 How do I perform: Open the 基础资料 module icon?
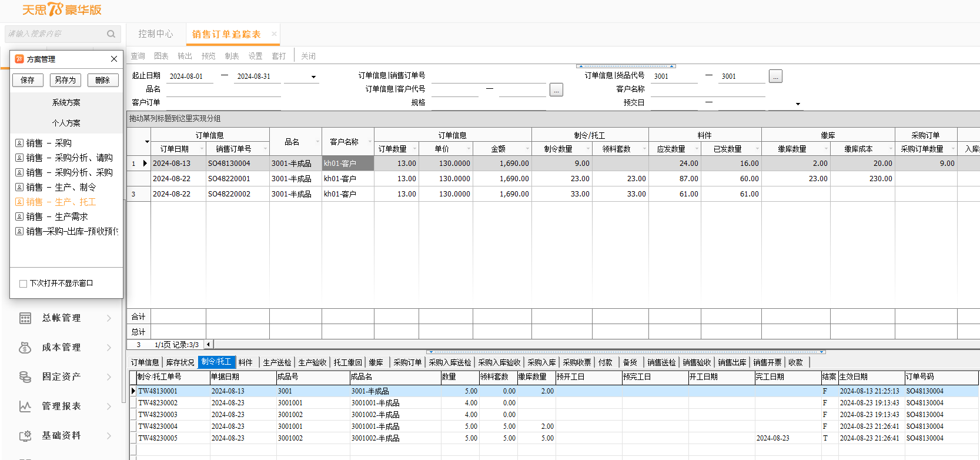point(25,436)
